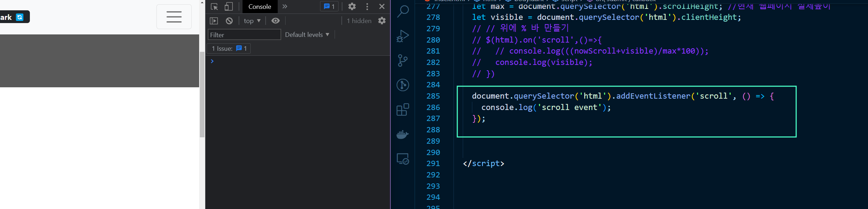Open VS Code Extensions view
The height and width of the screenshot is (209, 868).
403,110
